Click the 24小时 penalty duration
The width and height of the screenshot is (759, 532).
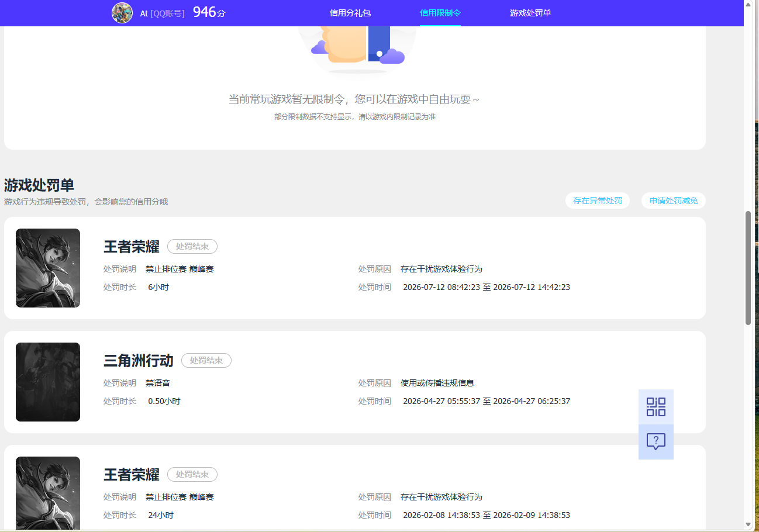tap(161, 516)
